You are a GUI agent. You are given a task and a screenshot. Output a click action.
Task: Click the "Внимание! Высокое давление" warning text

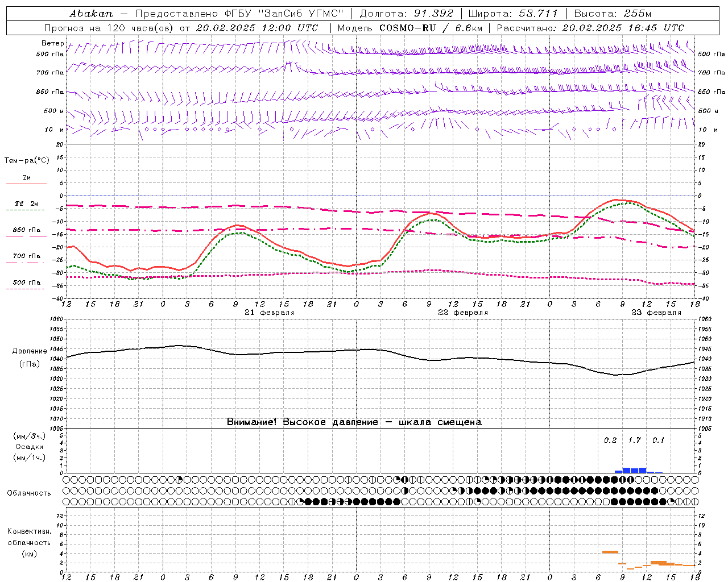(303, 422)
